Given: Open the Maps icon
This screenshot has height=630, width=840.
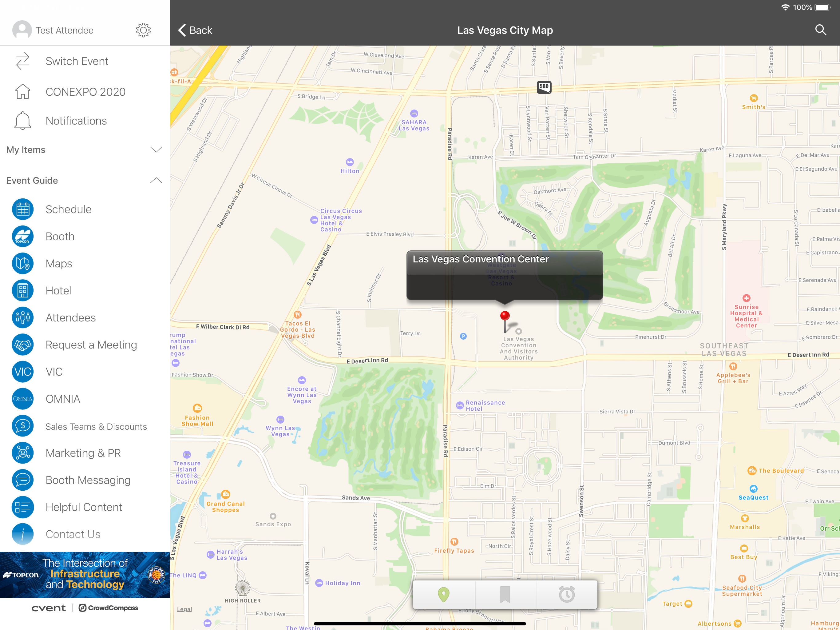Looking at the screenshot, I should click(22, 263).
